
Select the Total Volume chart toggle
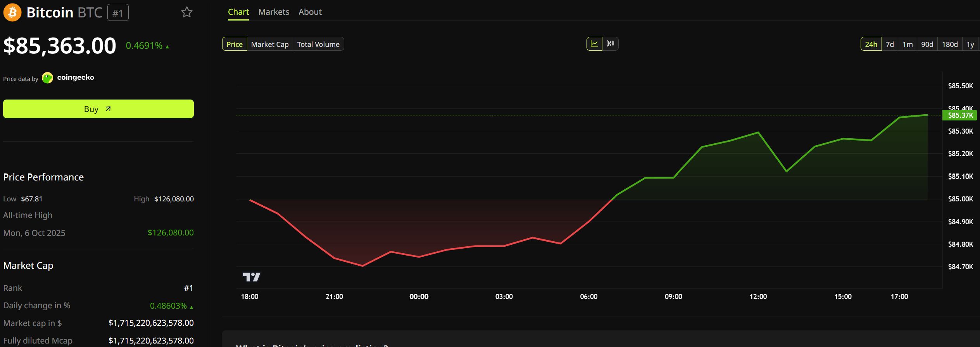[x=318, y=44]
